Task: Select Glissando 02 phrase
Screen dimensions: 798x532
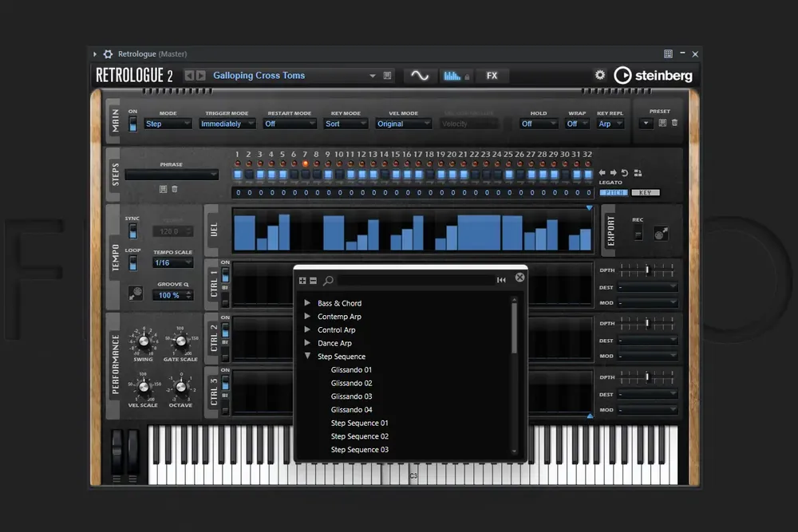Action: click(351, 383)
